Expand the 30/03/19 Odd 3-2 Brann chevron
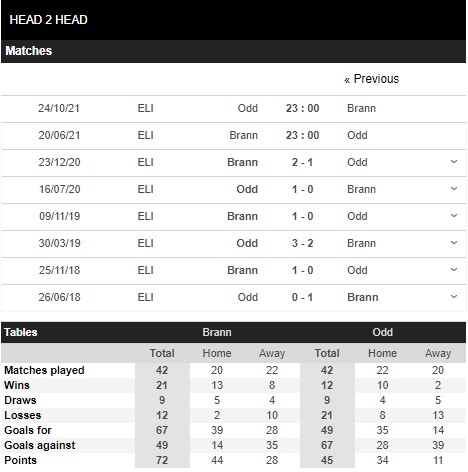Viewport: 468px width, 472px height. pos(454,243)
